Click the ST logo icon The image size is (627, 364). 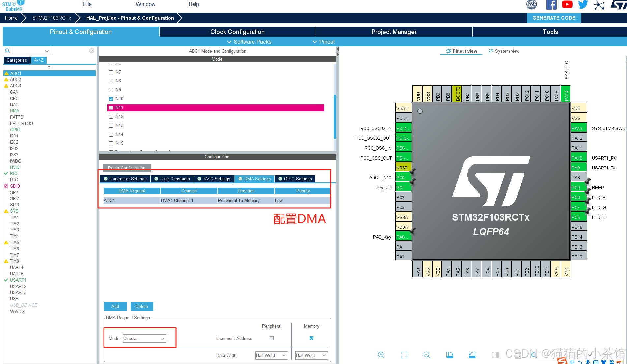[x=618, y=5]
